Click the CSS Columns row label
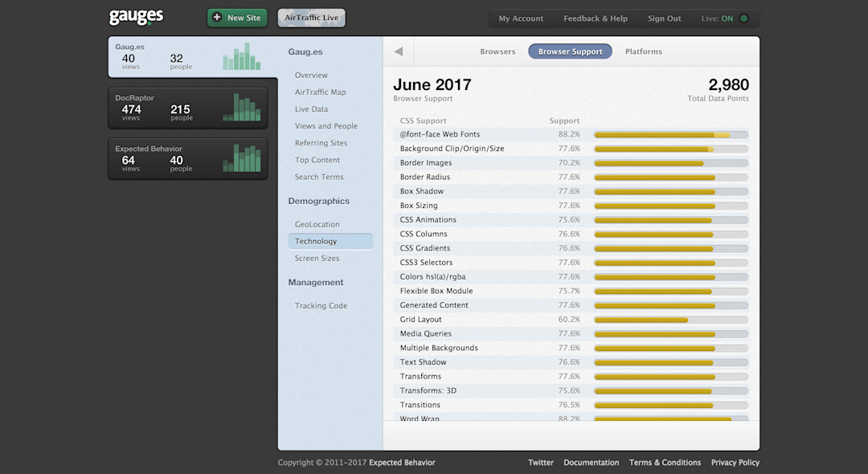This screenshot has height=474, width=868. pos(424,234)
